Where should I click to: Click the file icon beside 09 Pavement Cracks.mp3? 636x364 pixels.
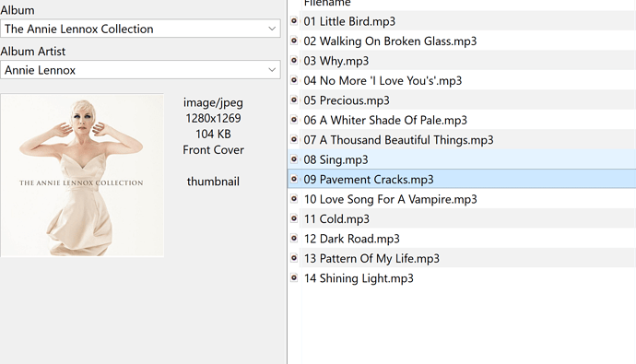(294, 179)
